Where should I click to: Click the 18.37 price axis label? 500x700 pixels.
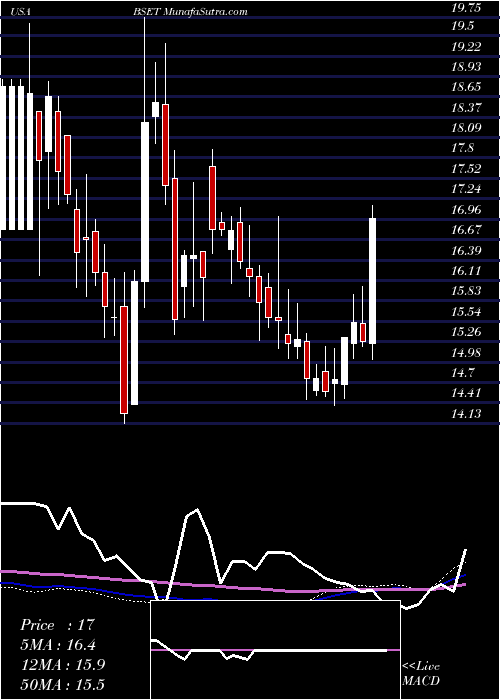pos(467,107)
